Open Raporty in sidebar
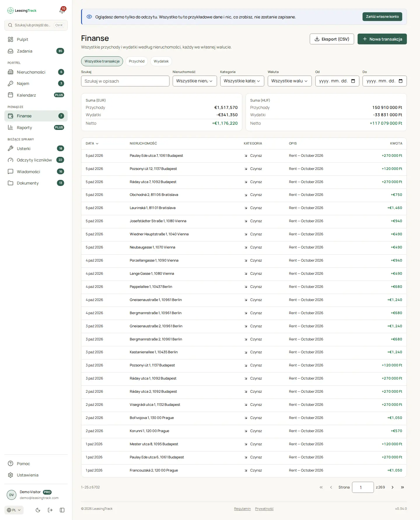Screen dimensions: 420x520 (36, 128)
